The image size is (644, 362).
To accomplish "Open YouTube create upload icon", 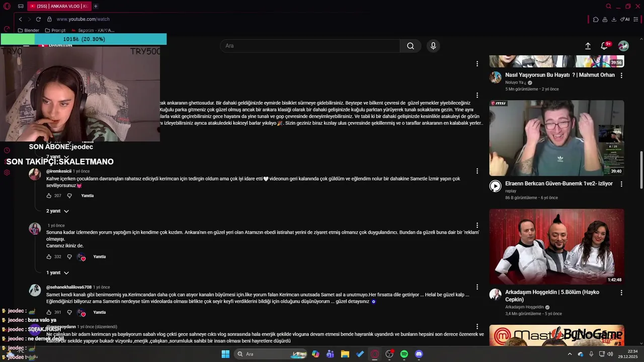I will click(588, 46).
